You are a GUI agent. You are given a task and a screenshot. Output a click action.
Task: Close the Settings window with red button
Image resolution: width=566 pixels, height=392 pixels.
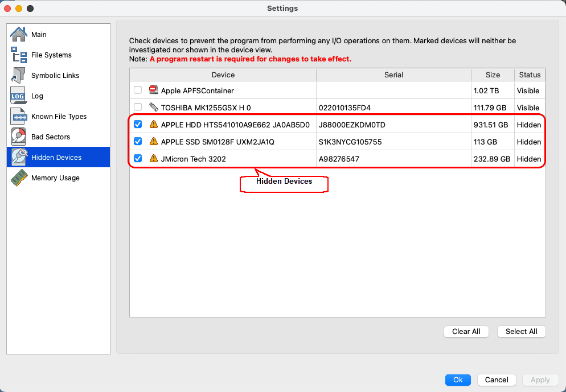coord(7,9)
